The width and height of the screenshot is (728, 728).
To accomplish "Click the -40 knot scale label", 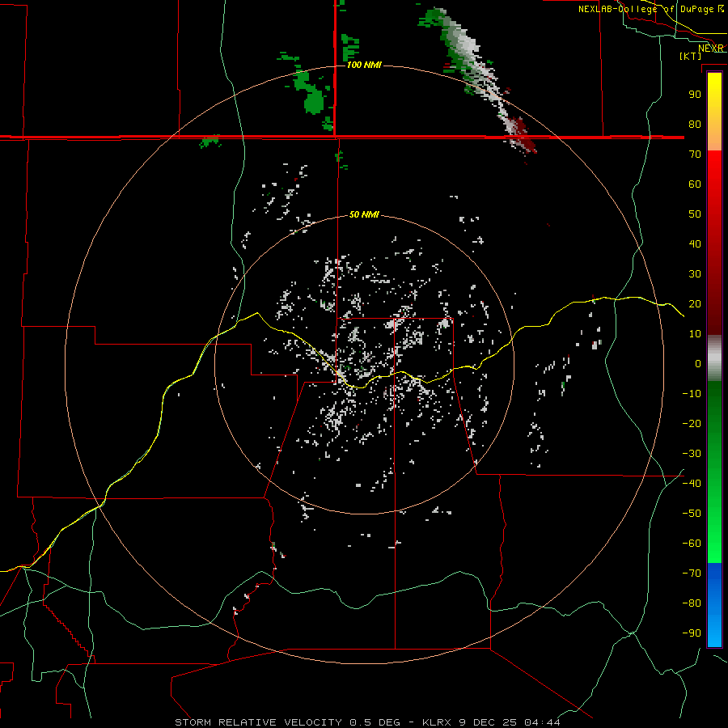I will tap(692, 484).
